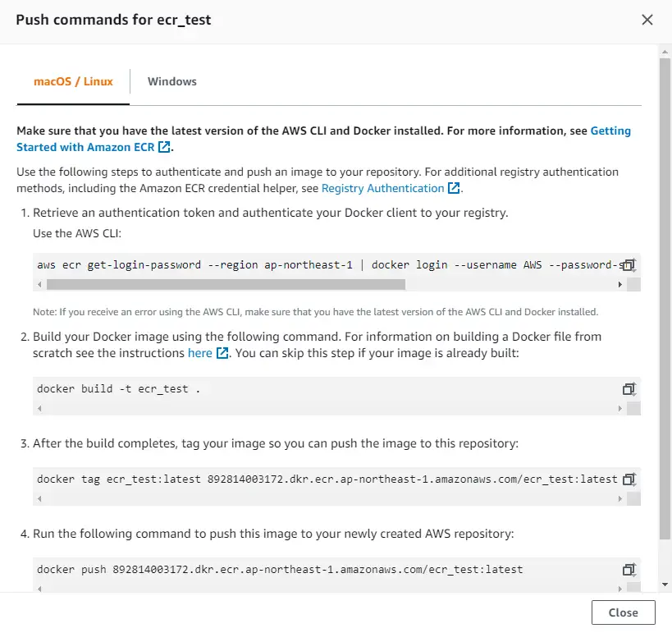Switch to the Windows tab
The height and width of the screenshot is (633, 672).
(171, 81)
